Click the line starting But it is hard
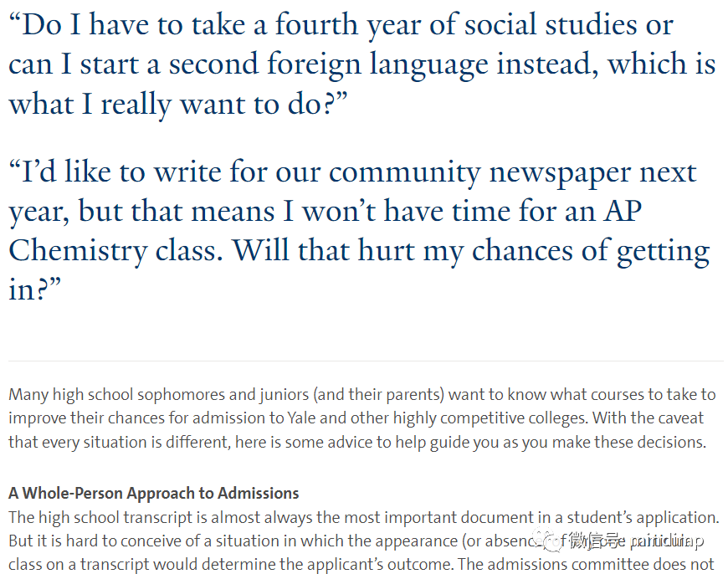This screenshot has width=728, height=574. (356, 541)
